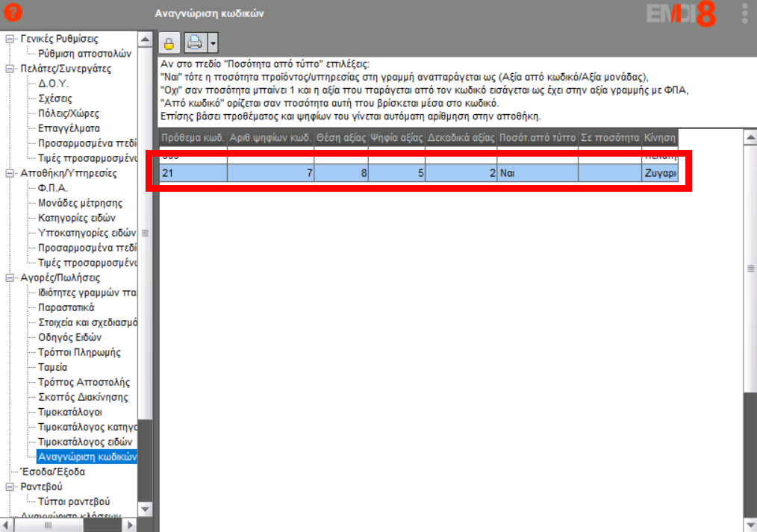The image size is (757, 532).
Task: Click the table scrollbar's down arrow
Action: pos(750,525)
